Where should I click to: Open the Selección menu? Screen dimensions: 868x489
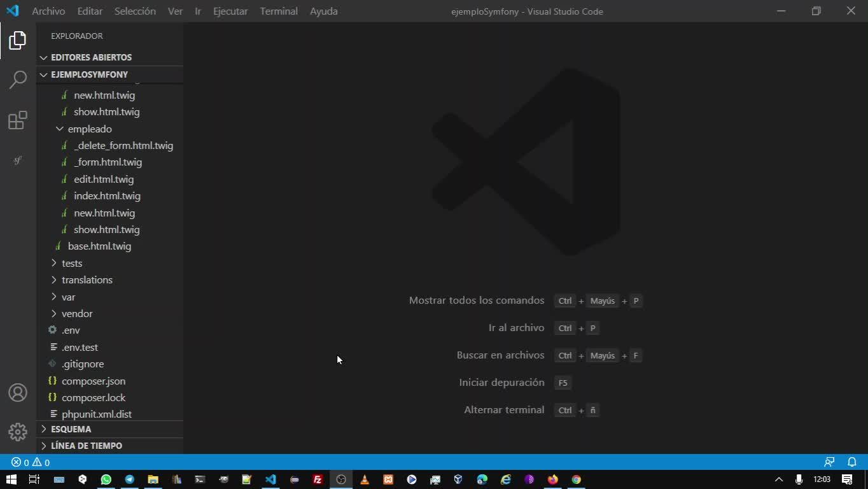coord(135,11)
